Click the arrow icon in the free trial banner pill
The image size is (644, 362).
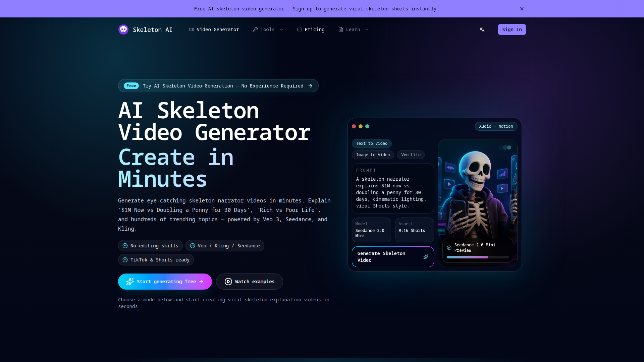tap(310, 86)
